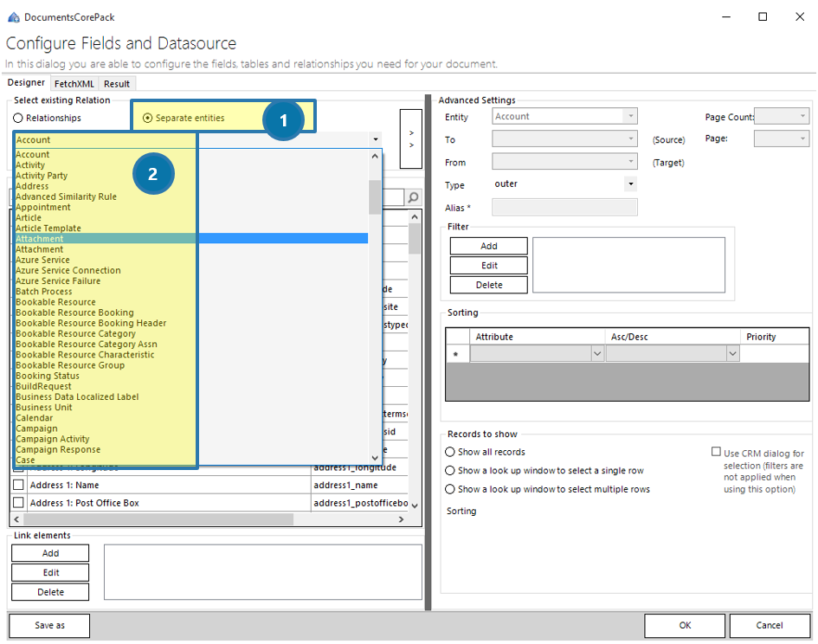
Task: Enable 'Use CRM dialog for selection' checkbox
Action: tap(715, 451)
